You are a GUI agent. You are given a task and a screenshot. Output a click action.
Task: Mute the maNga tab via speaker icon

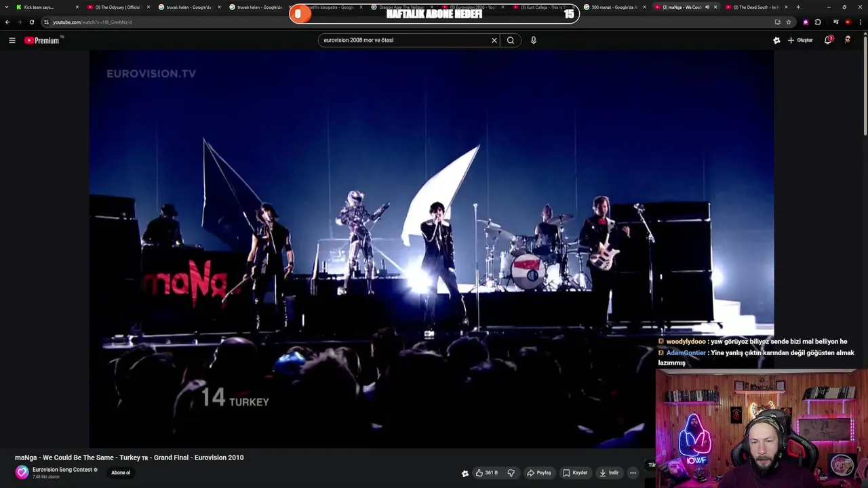[707, 7]
